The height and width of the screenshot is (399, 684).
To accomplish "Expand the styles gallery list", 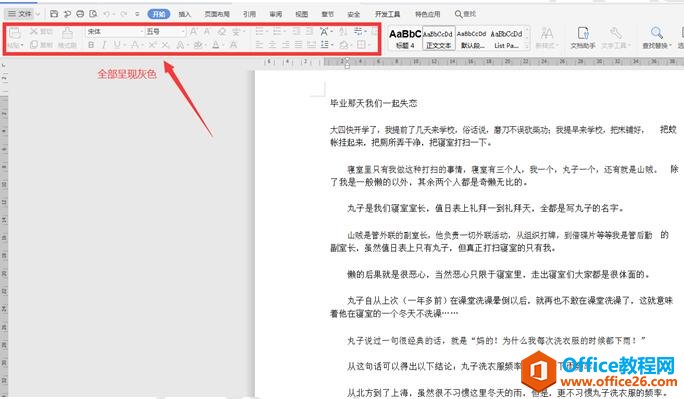I will pyautogui.click(x=527, y=45).
